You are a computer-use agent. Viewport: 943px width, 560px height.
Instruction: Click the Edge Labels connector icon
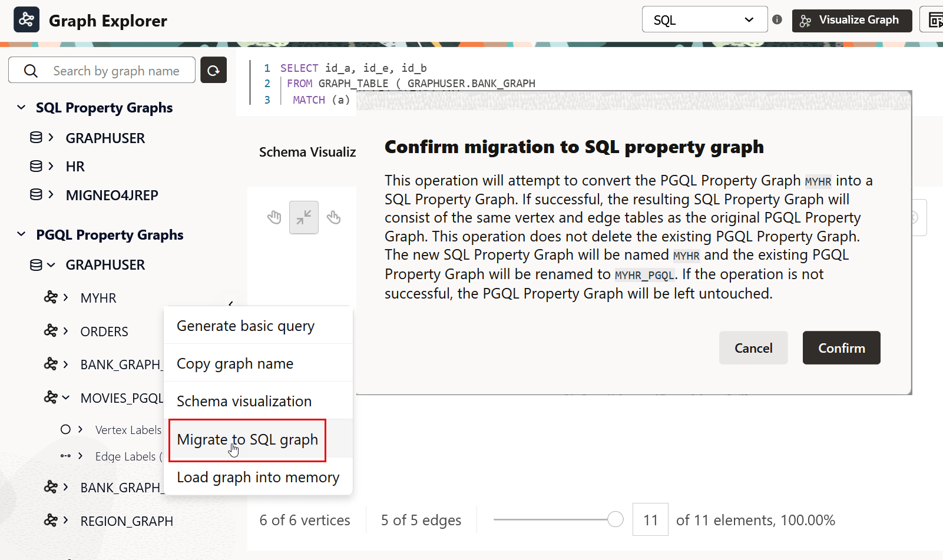point(65,456)
